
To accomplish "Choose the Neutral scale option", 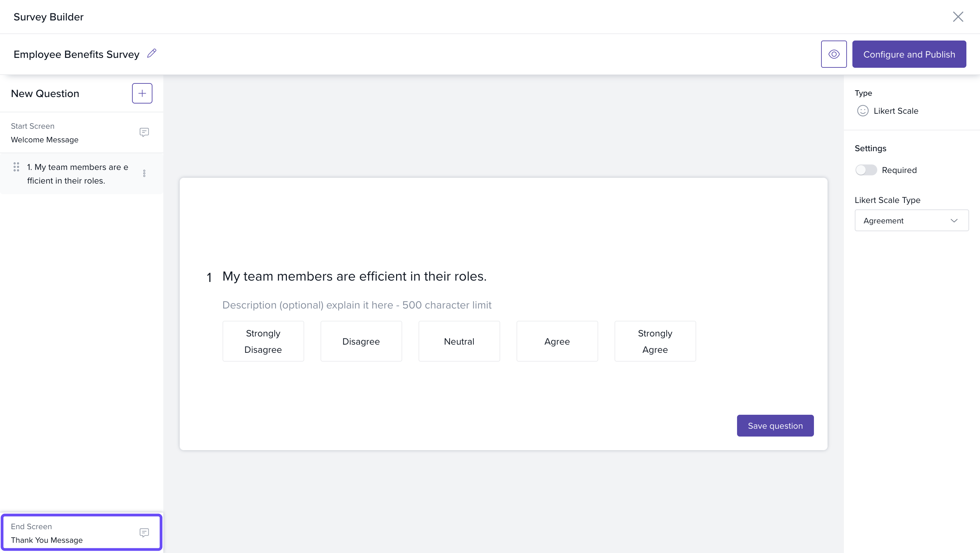I will pos(459,341).
